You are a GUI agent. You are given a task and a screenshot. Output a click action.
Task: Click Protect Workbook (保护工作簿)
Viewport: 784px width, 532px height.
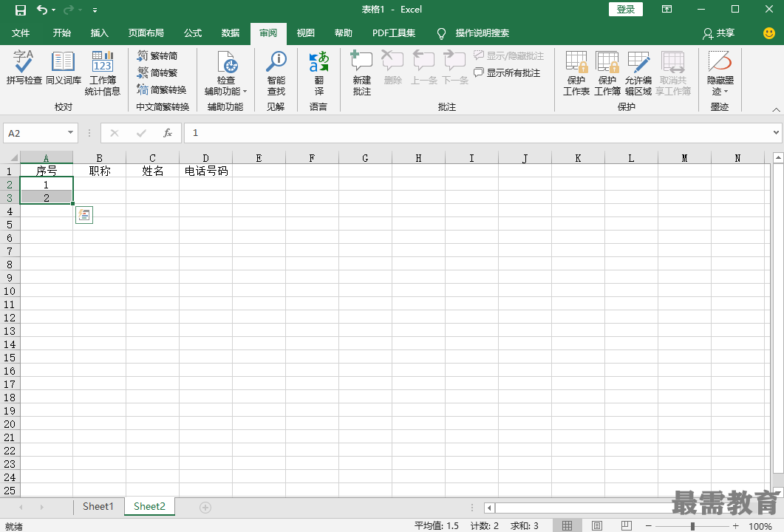click(607, 73)
